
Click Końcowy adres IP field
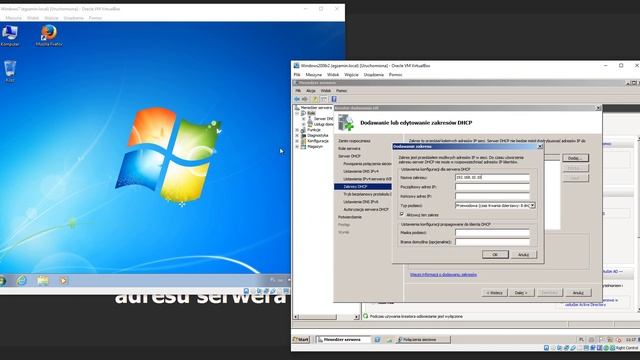coord(492,196)
